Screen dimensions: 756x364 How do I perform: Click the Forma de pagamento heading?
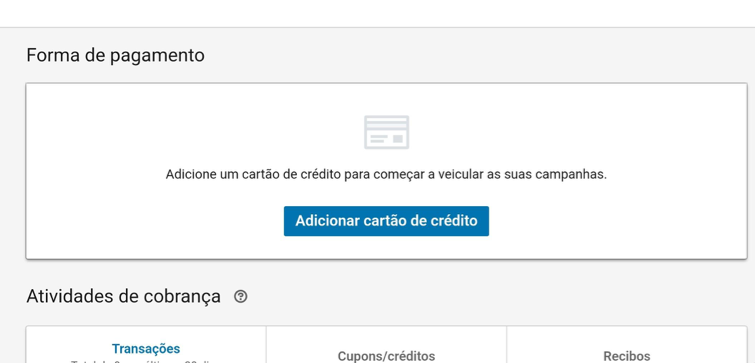(115, 55)
